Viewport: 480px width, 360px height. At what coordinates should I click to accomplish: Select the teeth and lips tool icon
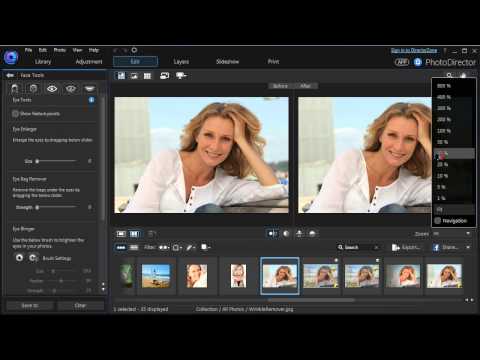[x=89, y=89]
